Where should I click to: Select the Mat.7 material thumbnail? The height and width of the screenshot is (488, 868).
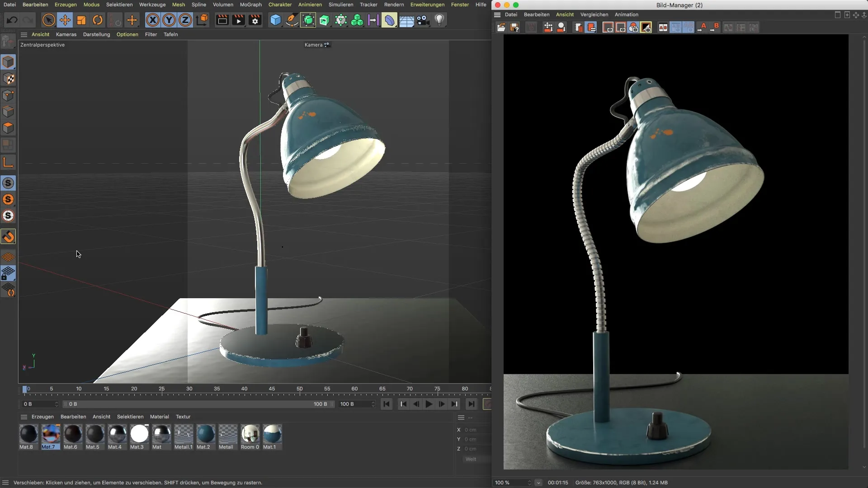(x=51, y=436)
